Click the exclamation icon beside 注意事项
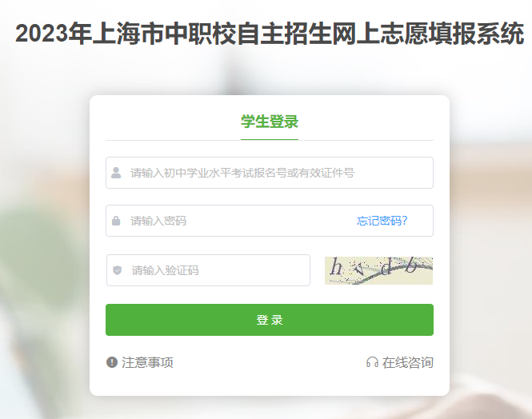532x419 pixels. pyautogui.click(x=112, y=362)
